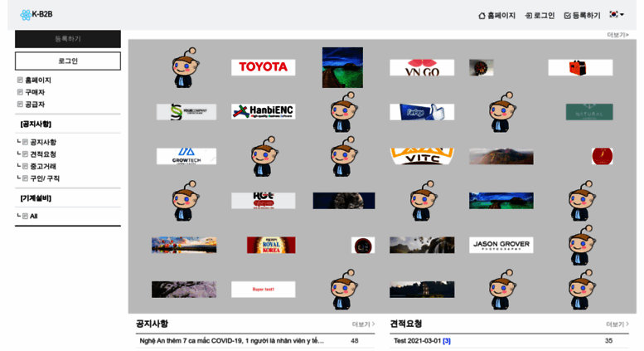
Task: Open the GROWTECH company logo
Action: (186, 156)
